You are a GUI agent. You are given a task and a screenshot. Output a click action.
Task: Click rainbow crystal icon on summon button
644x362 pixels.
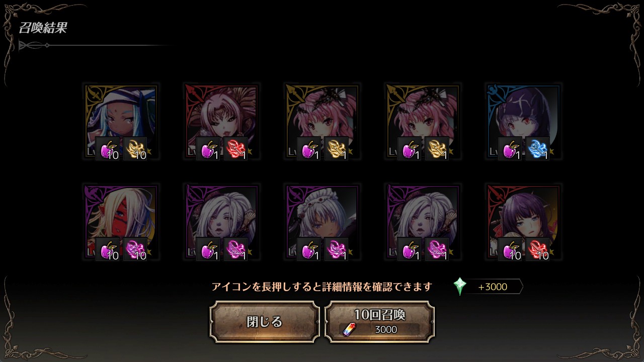click(349, 330)
